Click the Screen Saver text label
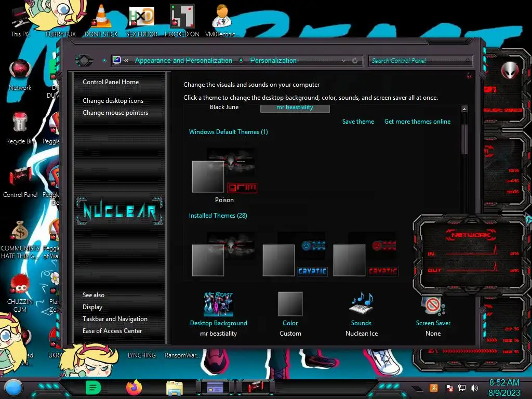Viewport: 532px width, 399px height. pyautogui.click(x=433, y=323)
